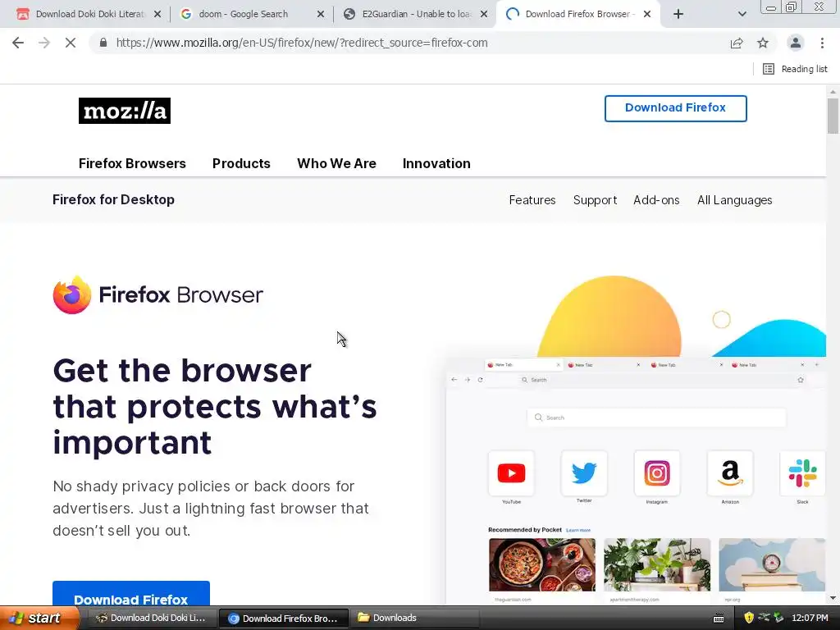
Task: Close the Download Doki Doki tab
Action: pos(157,14)
